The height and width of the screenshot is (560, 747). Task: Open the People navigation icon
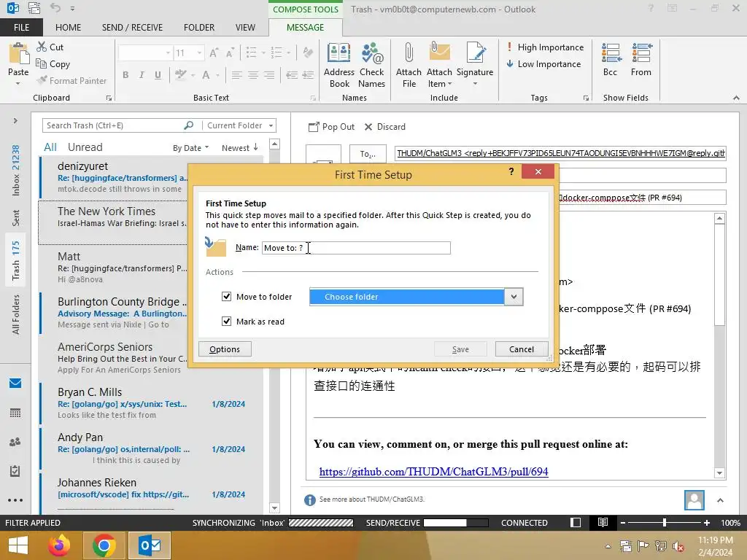15,442
